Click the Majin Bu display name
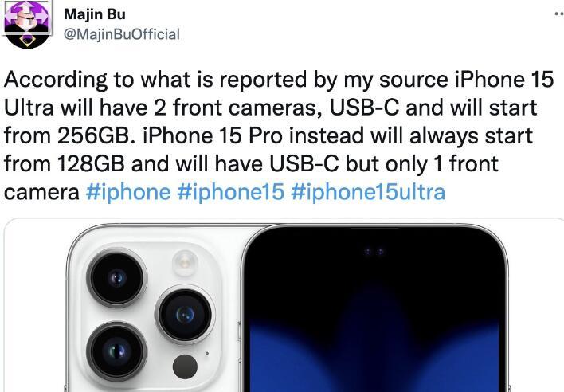 click(x=95, y=15)
